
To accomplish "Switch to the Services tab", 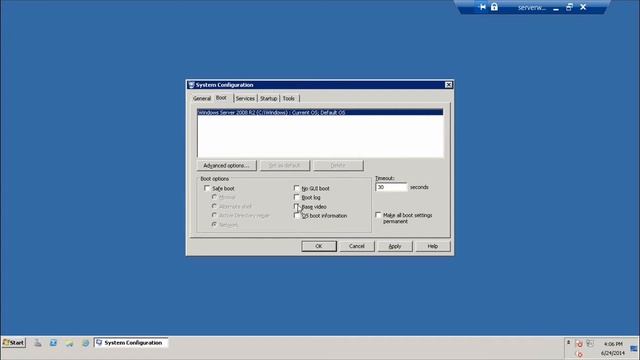I will tap(245, 98).
